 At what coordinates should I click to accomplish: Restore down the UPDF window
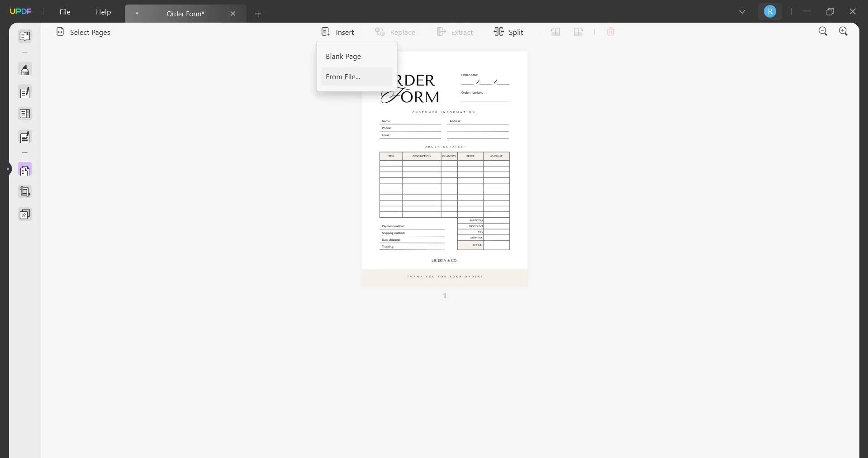point(830,12)
